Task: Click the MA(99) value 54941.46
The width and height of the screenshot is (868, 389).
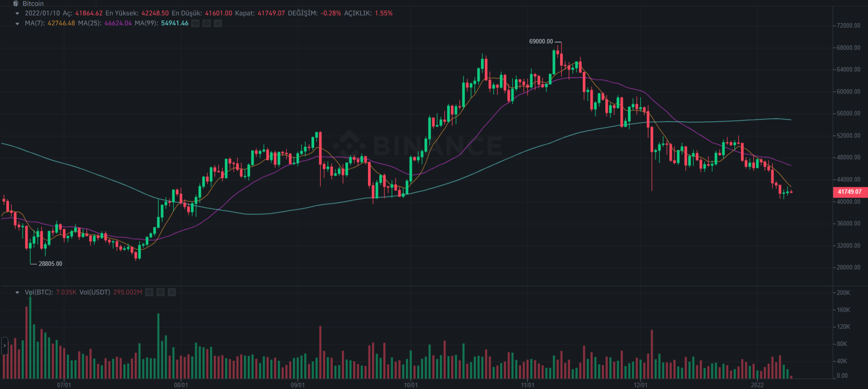Action: point(175,23)
